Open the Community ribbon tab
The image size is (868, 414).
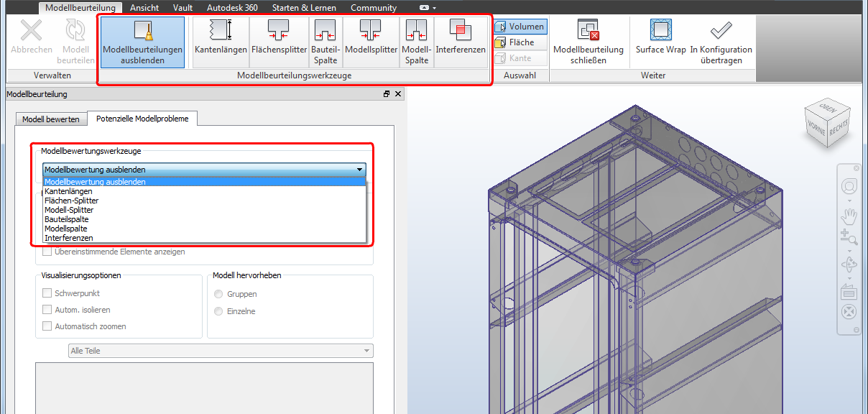(374, 8)
